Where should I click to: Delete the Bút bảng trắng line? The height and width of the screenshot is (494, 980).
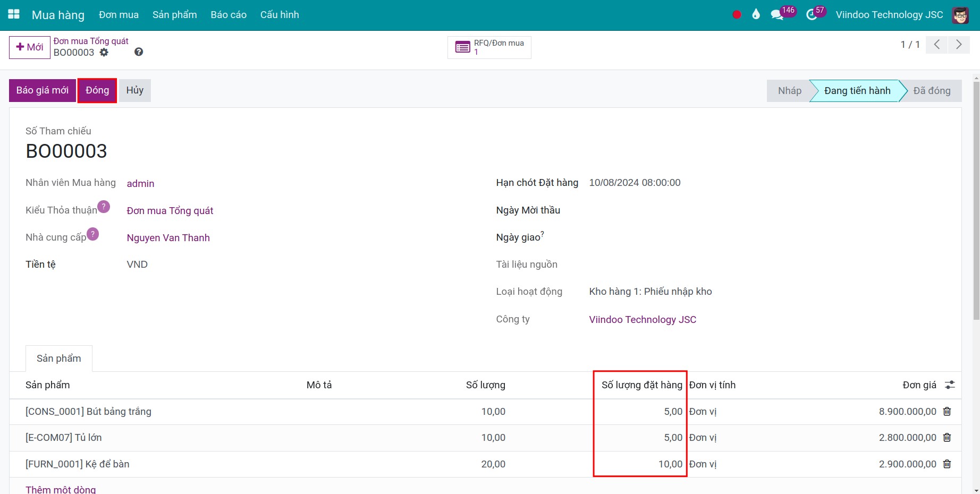tap(947, 411)
